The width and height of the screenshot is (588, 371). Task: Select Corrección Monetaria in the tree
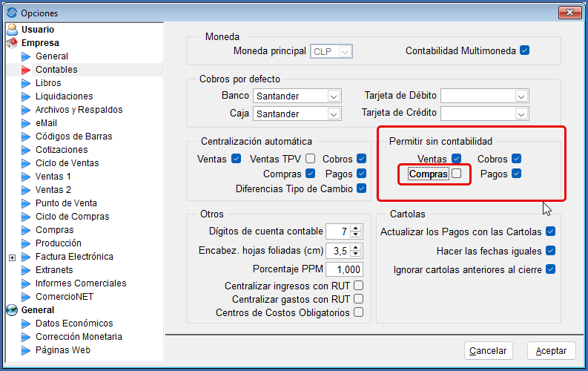click(x=79, y=336)
